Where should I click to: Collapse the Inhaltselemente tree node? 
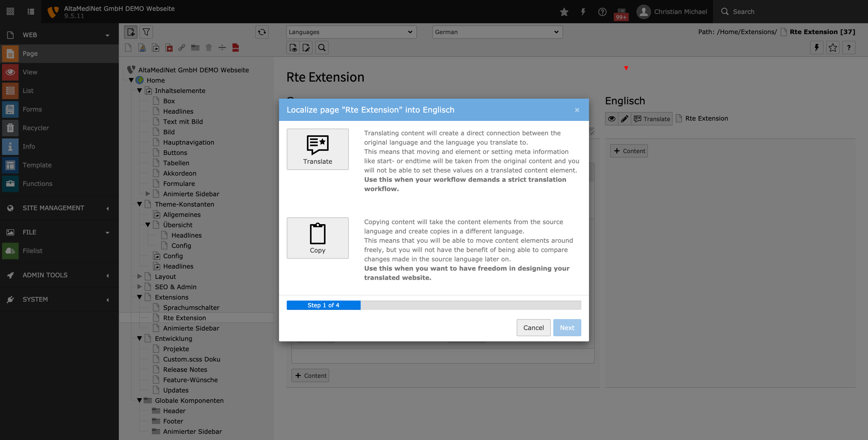(x=139, y=90)
